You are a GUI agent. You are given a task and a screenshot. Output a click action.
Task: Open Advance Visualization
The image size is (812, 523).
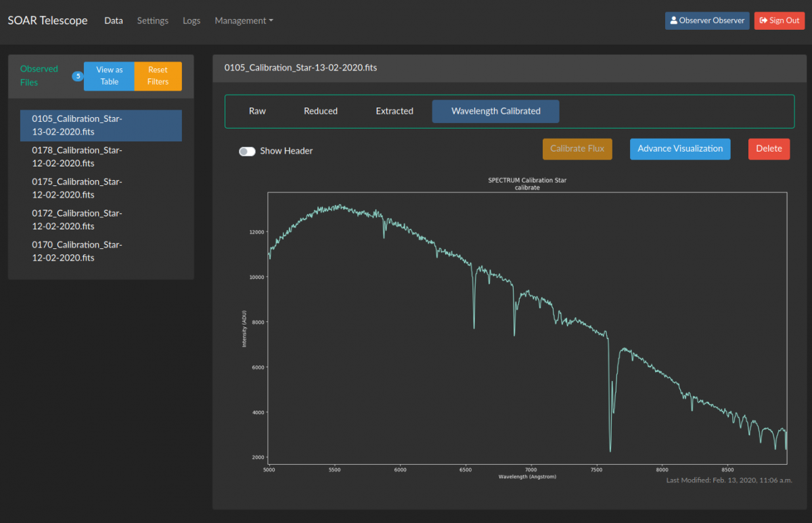tap(680, 149)
